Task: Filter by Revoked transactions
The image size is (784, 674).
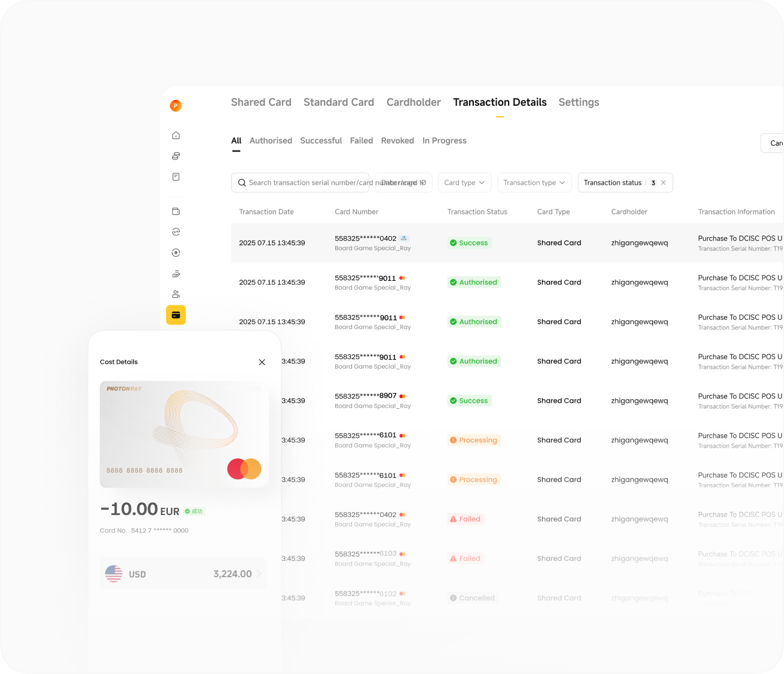Action: click(397, 140)
